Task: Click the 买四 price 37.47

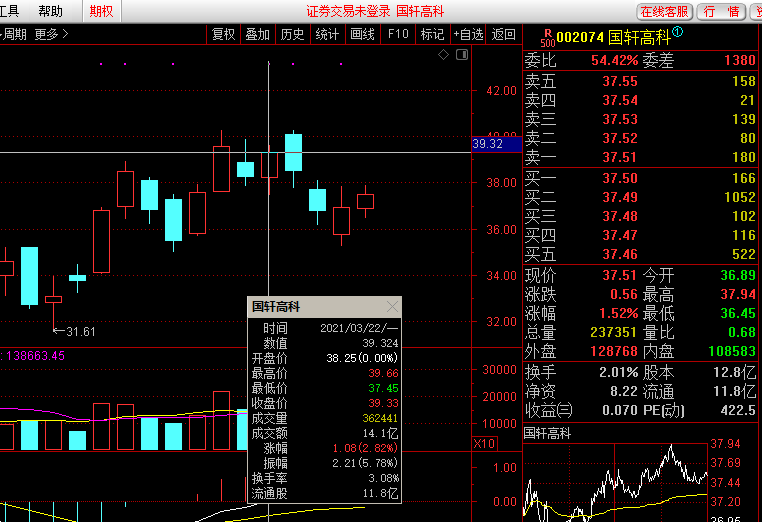Action: (620, 235)
